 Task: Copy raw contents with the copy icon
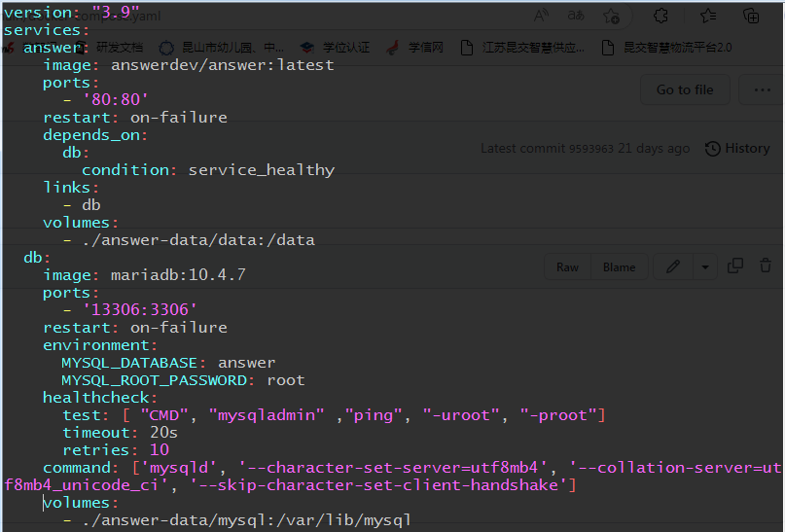735,266
